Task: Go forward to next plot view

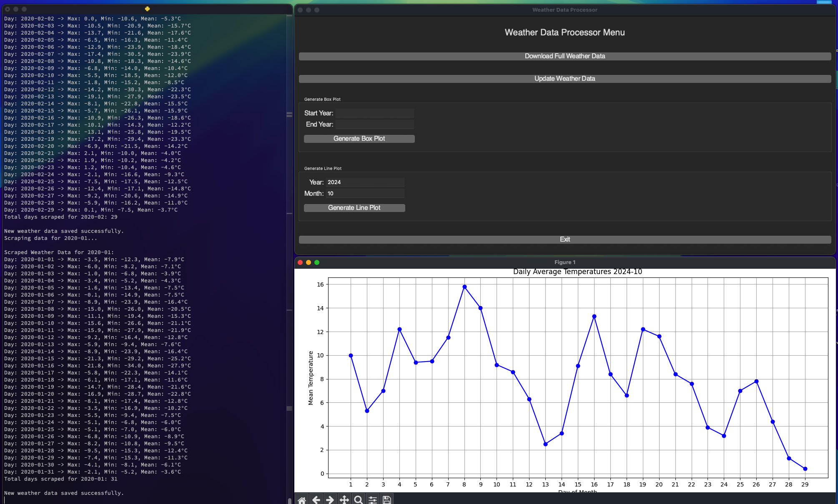Action: [330, 499]
